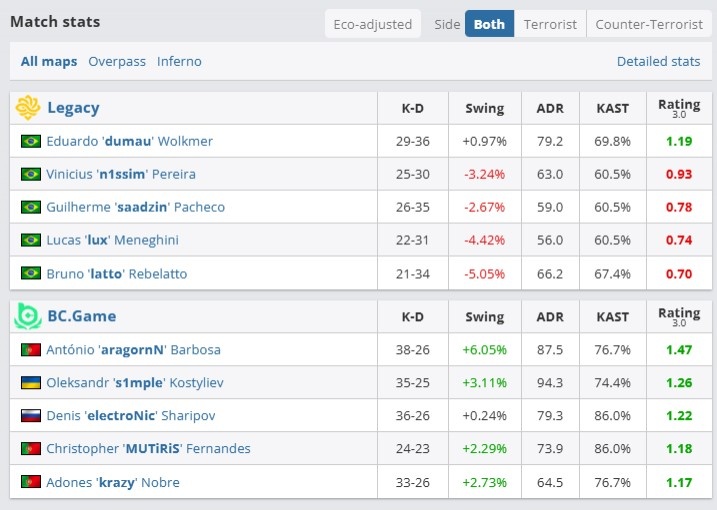
Task: Open the Legacy team name link
Action: 73,108
